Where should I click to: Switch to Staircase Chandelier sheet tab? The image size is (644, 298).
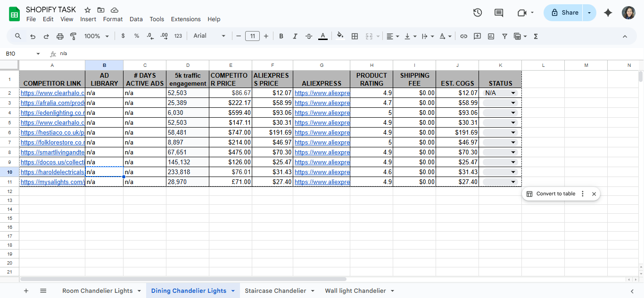click(x=275, y=291)
